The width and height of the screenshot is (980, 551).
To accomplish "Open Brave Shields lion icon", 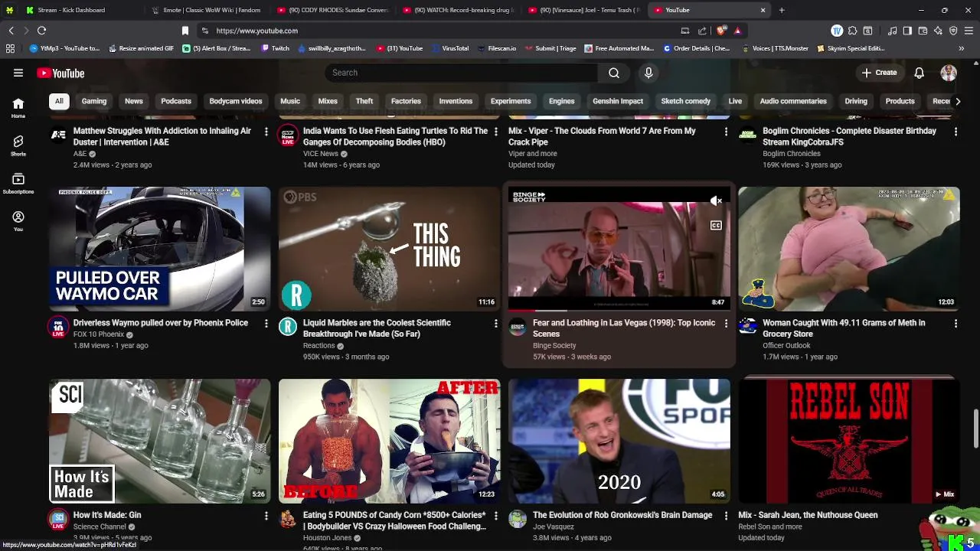I will (721, 31).
